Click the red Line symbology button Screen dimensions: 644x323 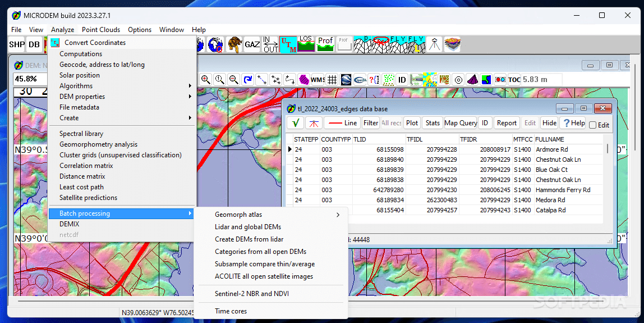342,122
